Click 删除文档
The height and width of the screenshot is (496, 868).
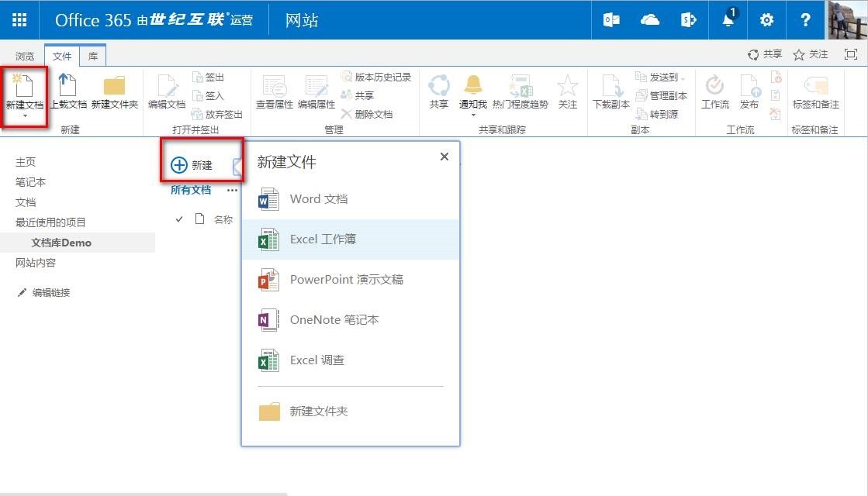pyautogui.click(x=367, y=114)
